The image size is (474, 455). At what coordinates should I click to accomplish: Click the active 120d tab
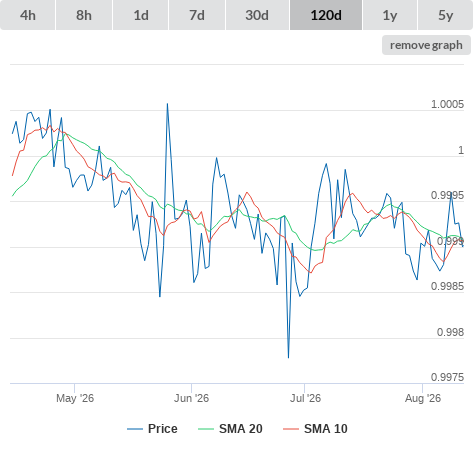point(326,15)
